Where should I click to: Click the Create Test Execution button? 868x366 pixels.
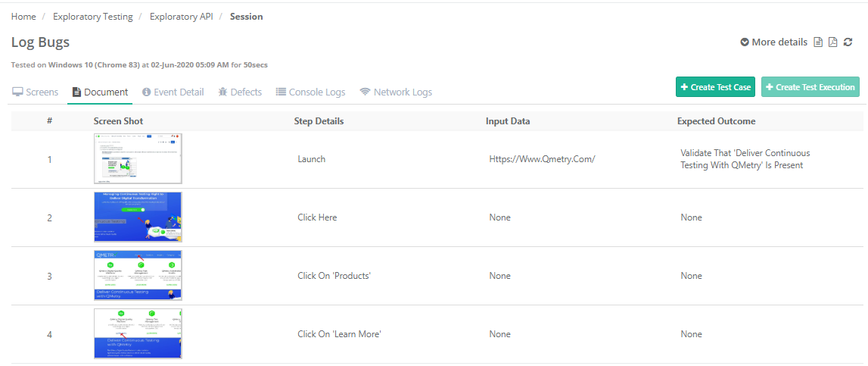810,87
